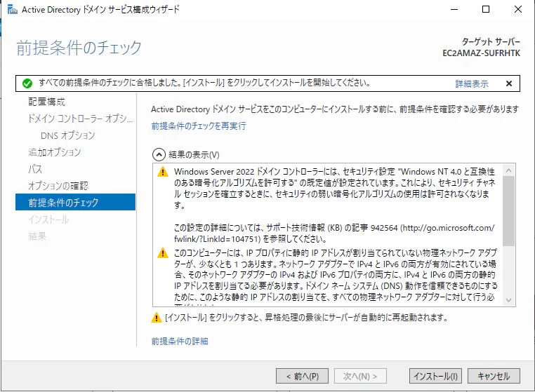Click results scrollbar up arrow
The width and height of the screenshot is (535, 392).
(509, 170)
